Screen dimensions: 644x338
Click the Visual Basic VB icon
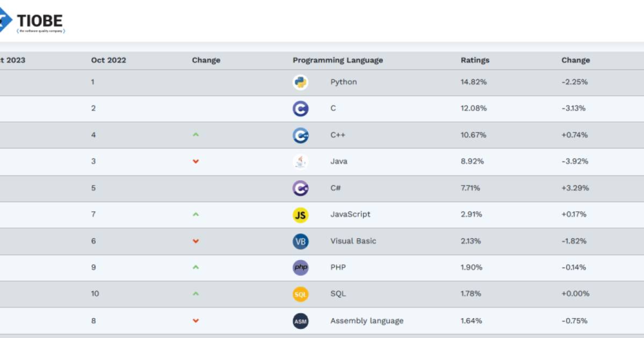[x=301, y=241]
